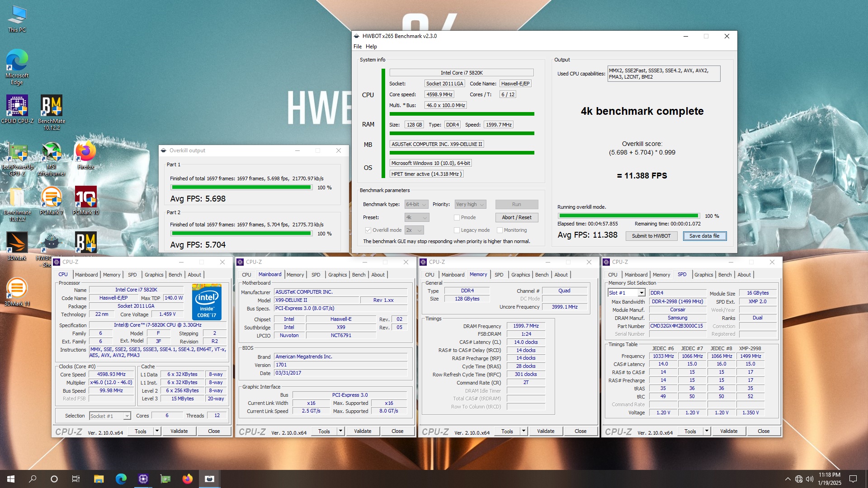Click the Part 2 overkill progress bar

242,234
